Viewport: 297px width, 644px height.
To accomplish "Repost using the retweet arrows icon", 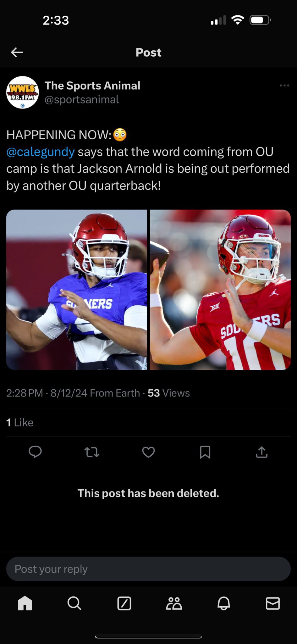I will [92, 452].
